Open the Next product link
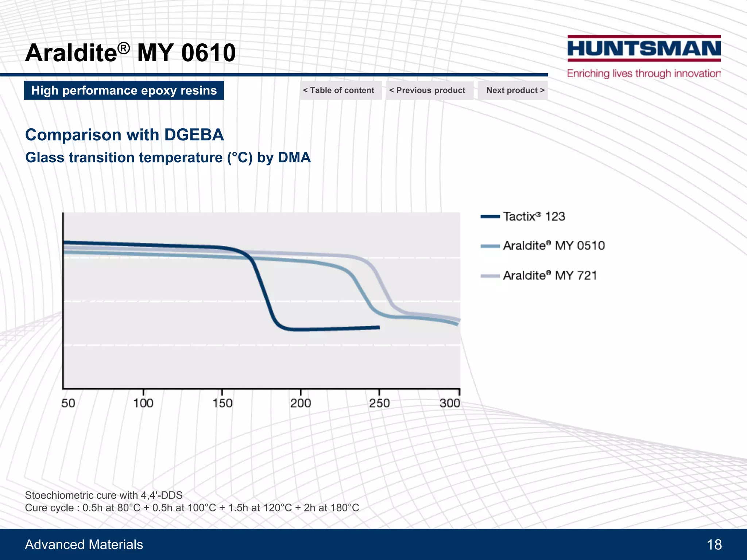Viewport: 747px width, 560px height. pyautogui.click(x=514, y=90)
